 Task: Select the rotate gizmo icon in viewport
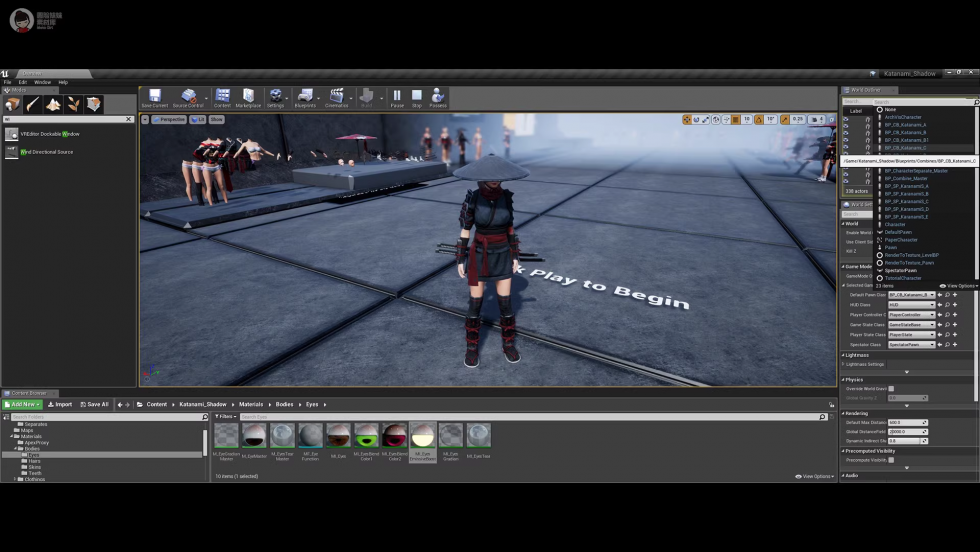click(x=696, y=119)
